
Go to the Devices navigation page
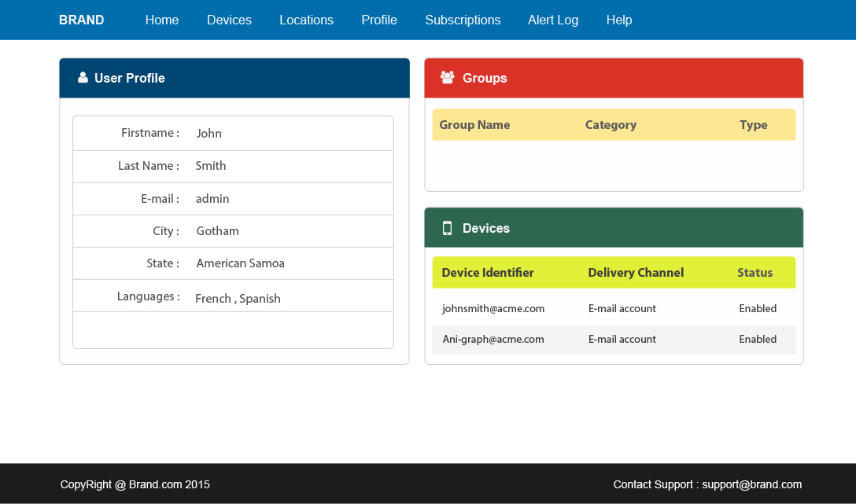click(229, 20)
